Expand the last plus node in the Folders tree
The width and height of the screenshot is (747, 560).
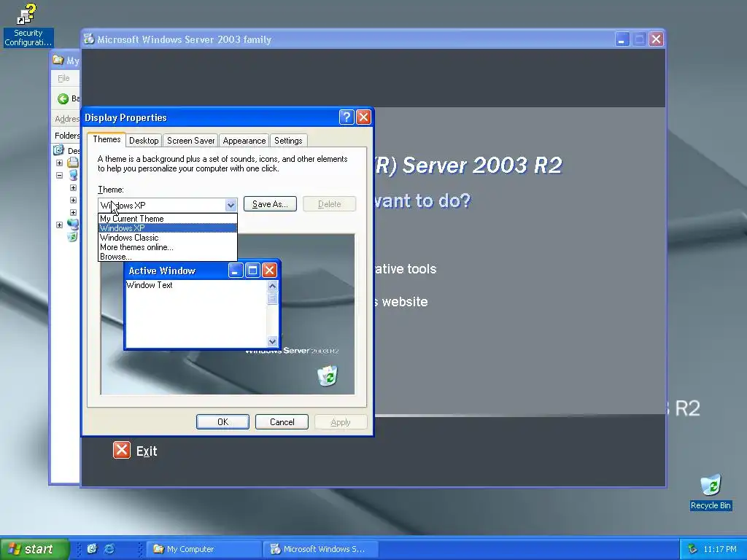(x=60, y=225)
